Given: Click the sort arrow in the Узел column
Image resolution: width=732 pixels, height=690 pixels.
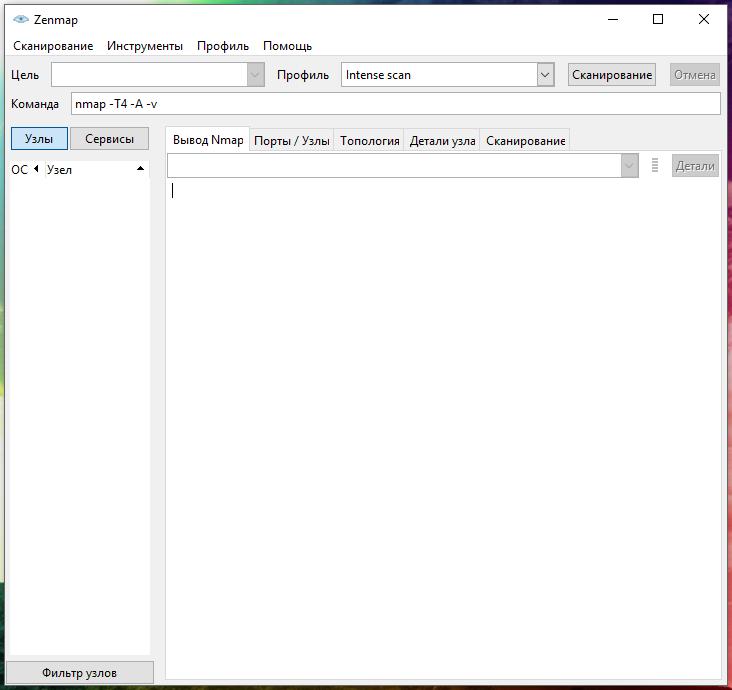Looking at the screenshot, I should click(x=140, y=169).
